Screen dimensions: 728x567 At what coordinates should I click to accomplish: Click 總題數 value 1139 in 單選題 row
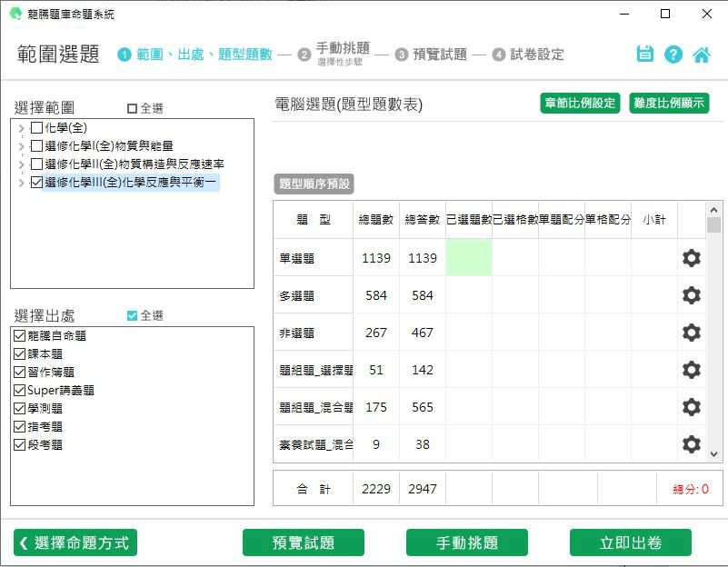[376, 258]
